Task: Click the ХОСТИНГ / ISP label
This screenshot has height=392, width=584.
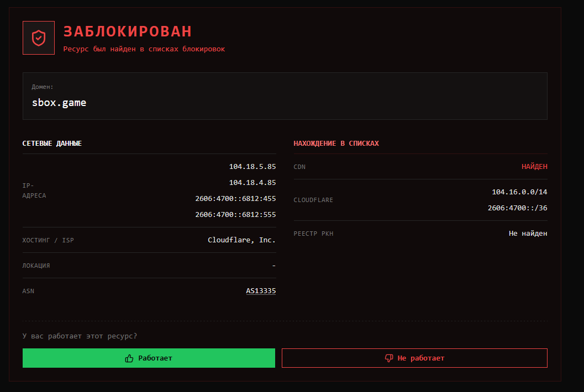Action: click(x=48, y=240)
